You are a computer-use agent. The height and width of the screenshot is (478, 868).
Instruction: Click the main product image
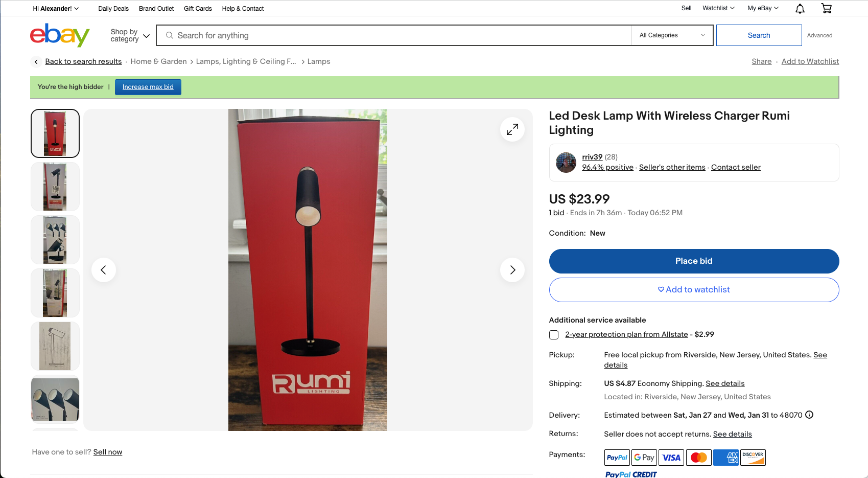(x=308, y=270)
